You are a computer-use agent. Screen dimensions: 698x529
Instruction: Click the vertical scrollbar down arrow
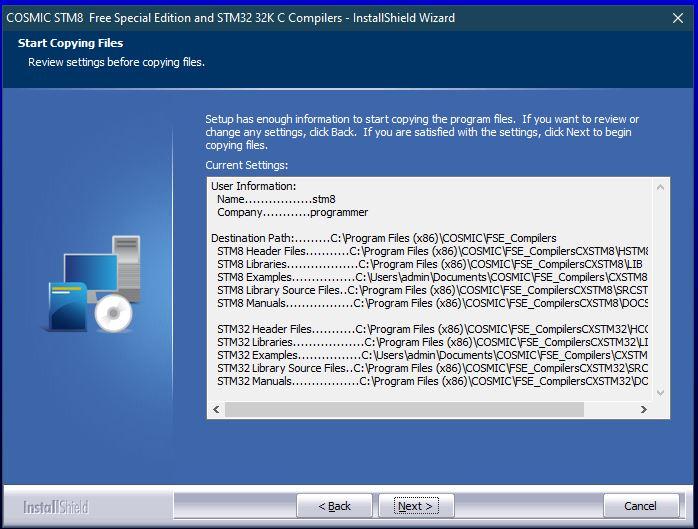tap(660, 393)
